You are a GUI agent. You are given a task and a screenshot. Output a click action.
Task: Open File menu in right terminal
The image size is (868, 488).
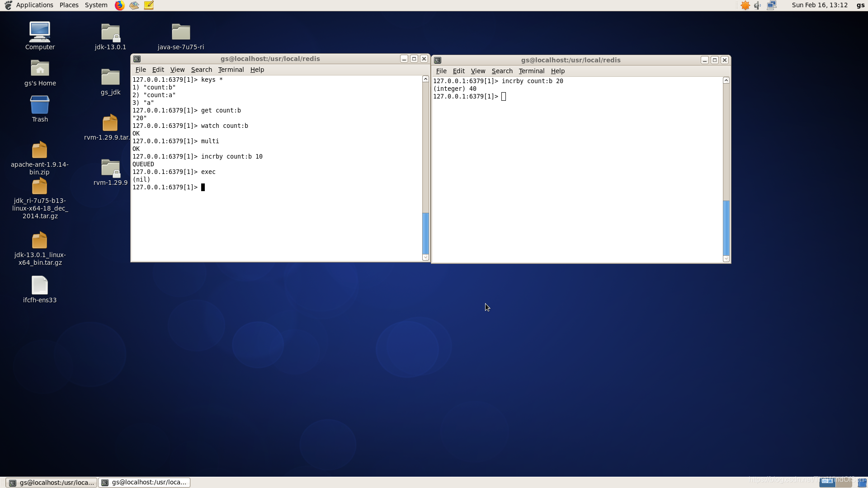pos(441,71)
